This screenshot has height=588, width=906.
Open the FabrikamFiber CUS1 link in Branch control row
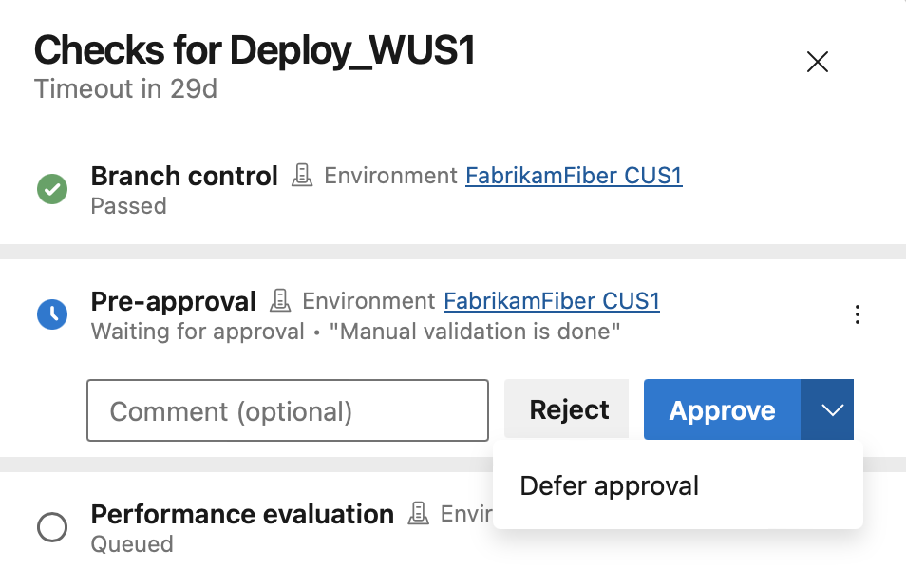pyautogui.click(x=574, y=176)
